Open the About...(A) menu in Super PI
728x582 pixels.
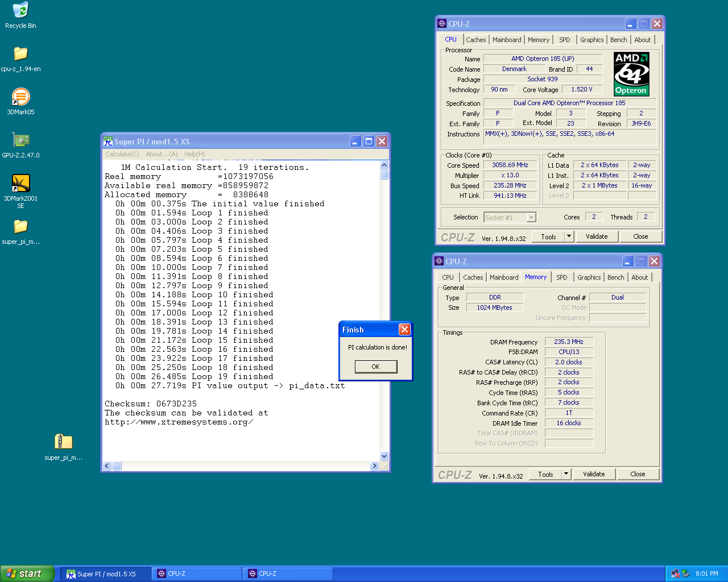162,154
